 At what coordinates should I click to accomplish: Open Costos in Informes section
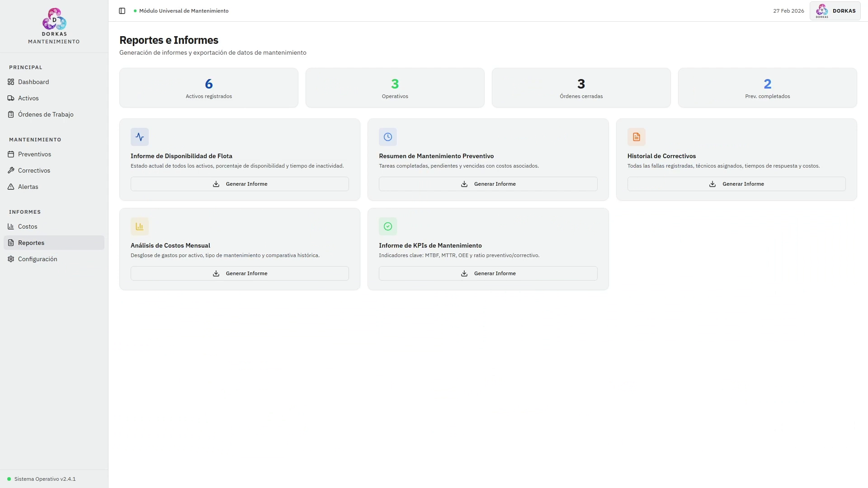click(x=28, y=226)
